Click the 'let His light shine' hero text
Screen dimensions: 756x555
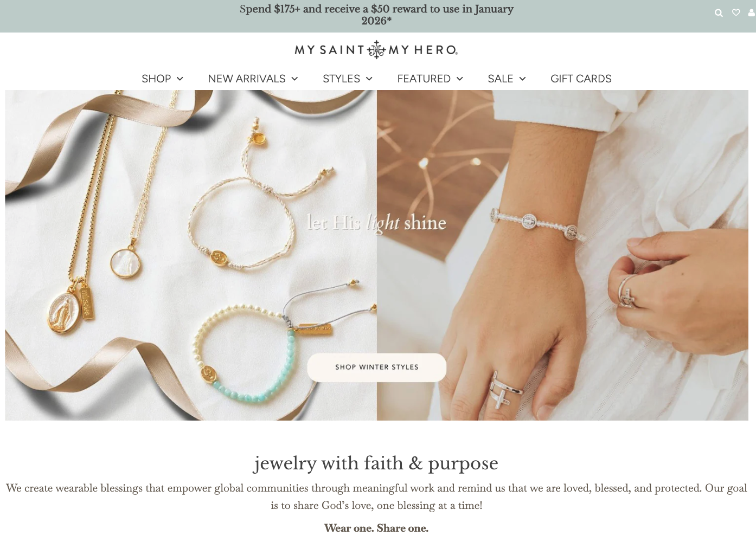376,223
